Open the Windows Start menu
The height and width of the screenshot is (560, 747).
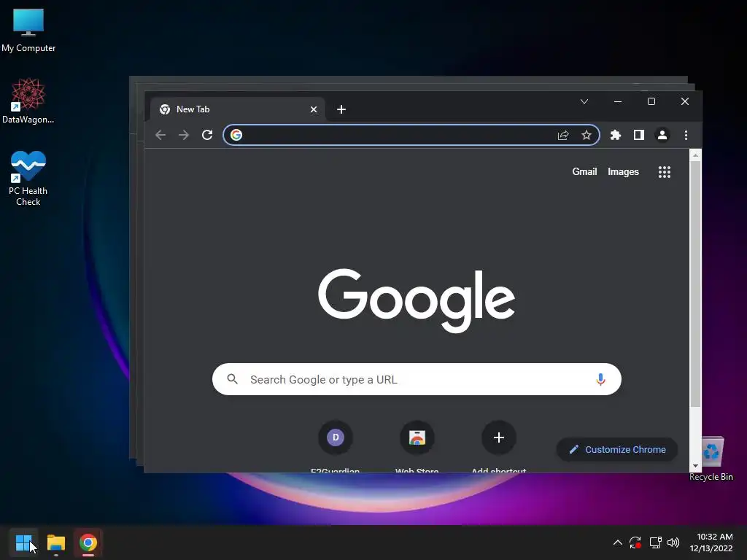pos(23,542)
